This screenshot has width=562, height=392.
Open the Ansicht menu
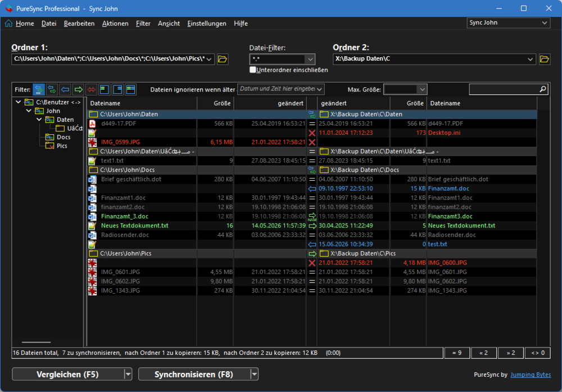pos(169,23)
